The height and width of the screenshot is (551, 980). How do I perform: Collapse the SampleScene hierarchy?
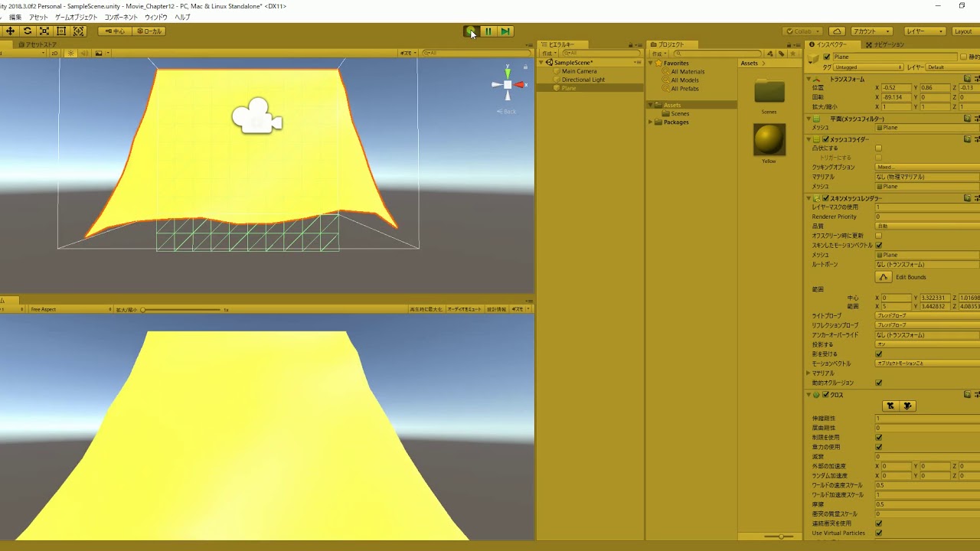click(x=542, y=63)
